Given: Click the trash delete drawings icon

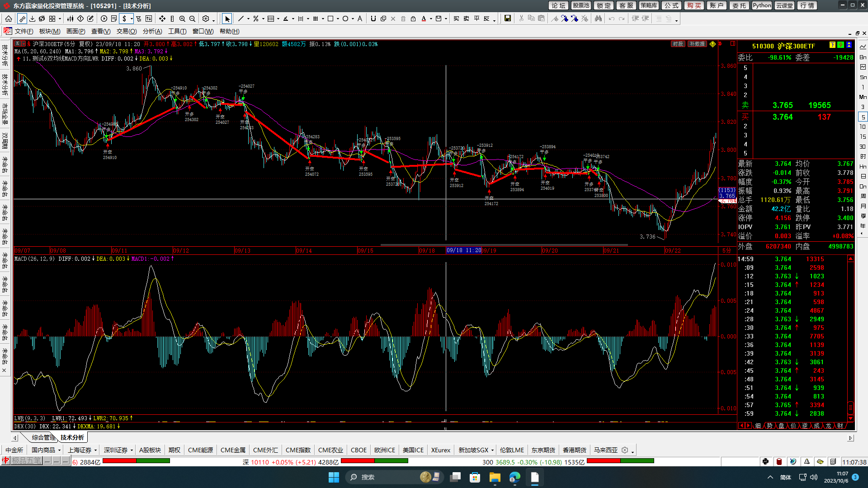Looking at the screenshot, I should point(403,19).
